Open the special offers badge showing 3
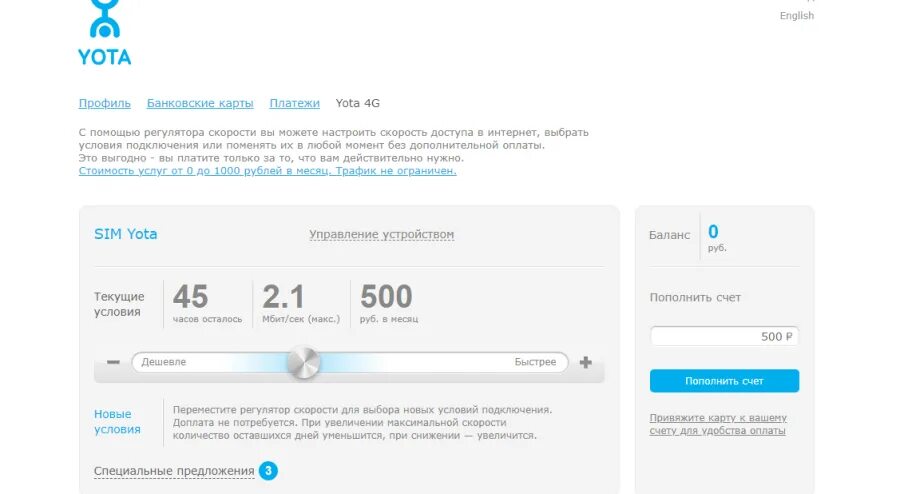Viewport: 900px width, 494px height. [268, 471]
